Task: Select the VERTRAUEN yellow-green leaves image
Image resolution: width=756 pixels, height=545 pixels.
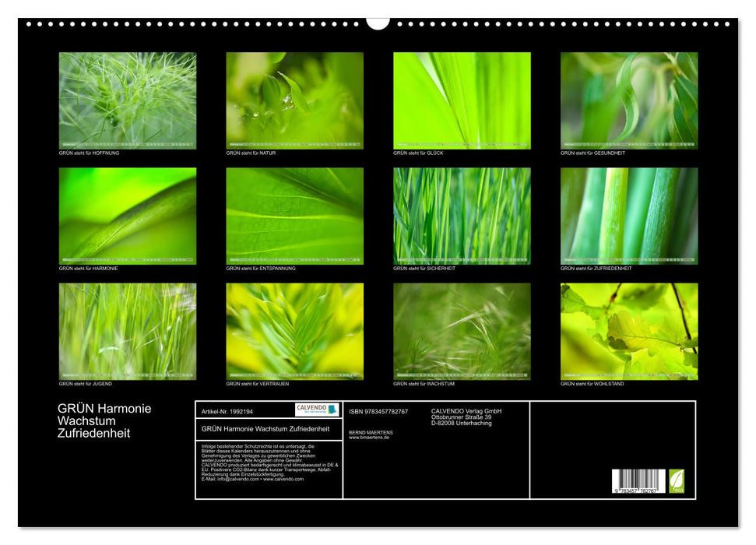Action: tap(294, 331)
